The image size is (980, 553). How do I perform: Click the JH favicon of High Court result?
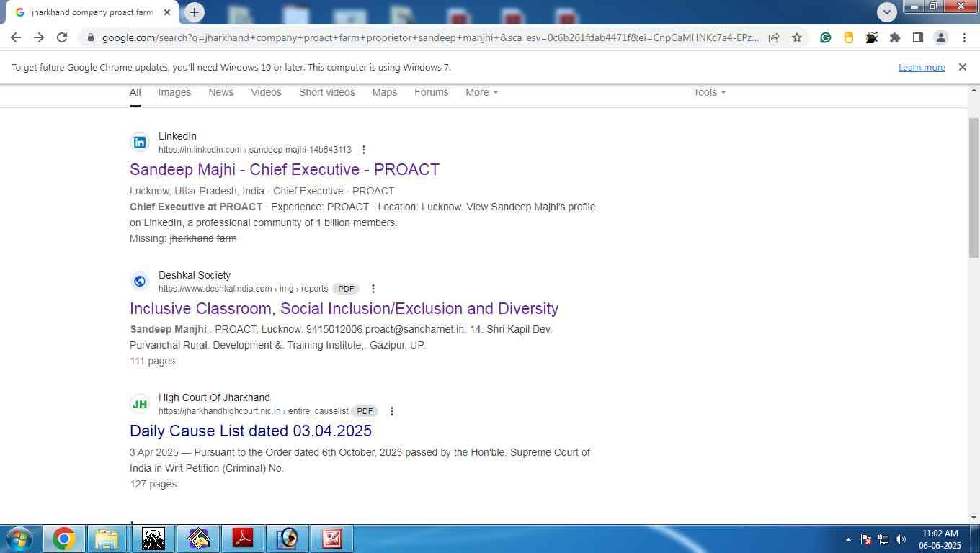tap(140, 404)
